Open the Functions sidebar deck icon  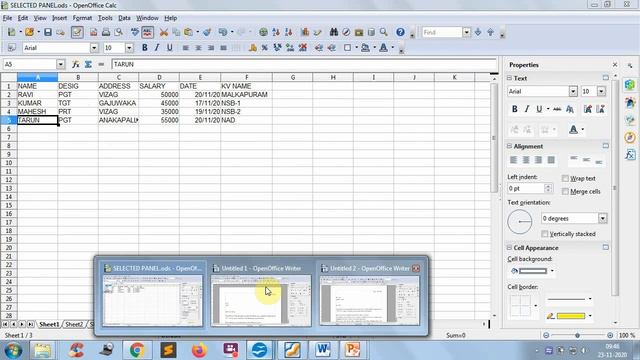[x=630, y=154]
